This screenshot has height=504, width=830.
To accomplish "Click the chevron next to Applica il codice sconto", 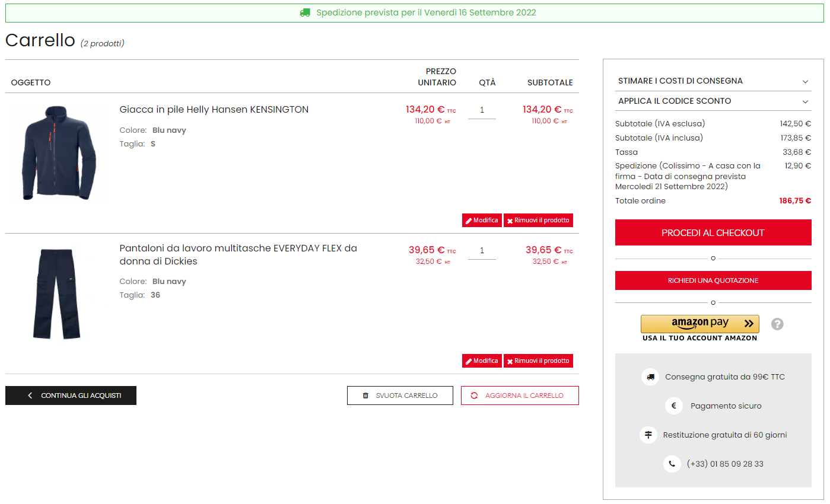I will click(x=805, y=101).
